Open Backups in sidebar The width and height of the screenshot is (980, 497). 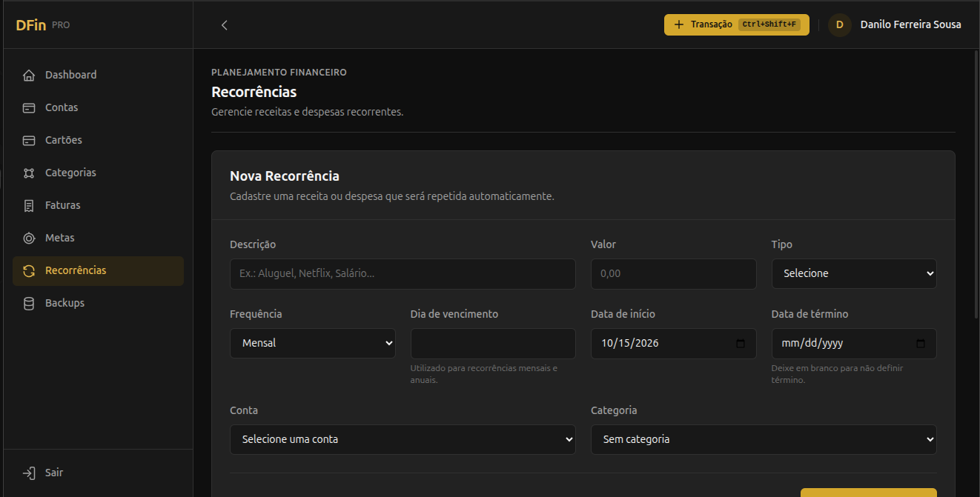coord(98,303)
